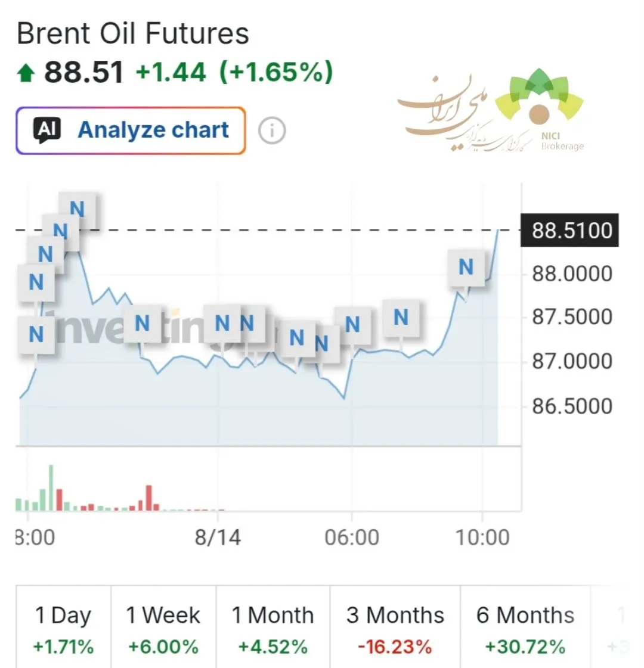
Task: Open the info circle icon beside Analyze chart
Action: 272,131
